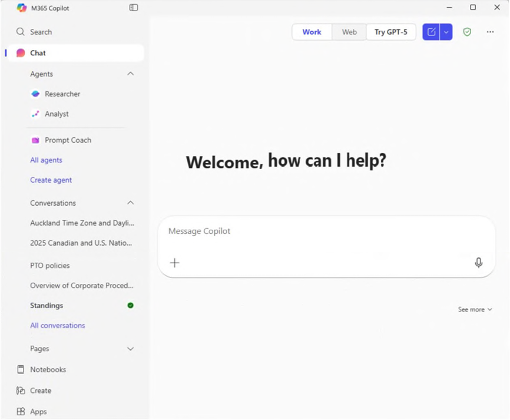Minimize the M365 Copilot window
Image resolution: width=510 pixels, height=420 pixels.
[x=449, y=7]
